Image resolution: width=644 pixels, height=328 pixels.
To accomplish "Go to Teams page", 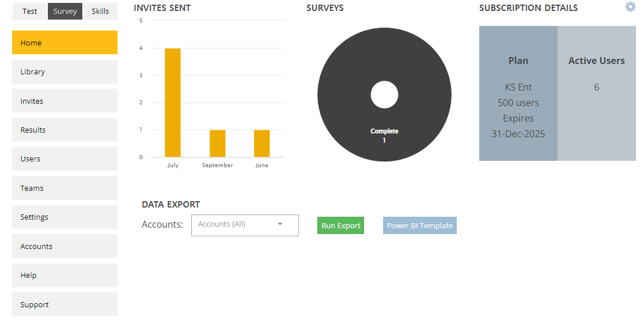I will point(65,188).
